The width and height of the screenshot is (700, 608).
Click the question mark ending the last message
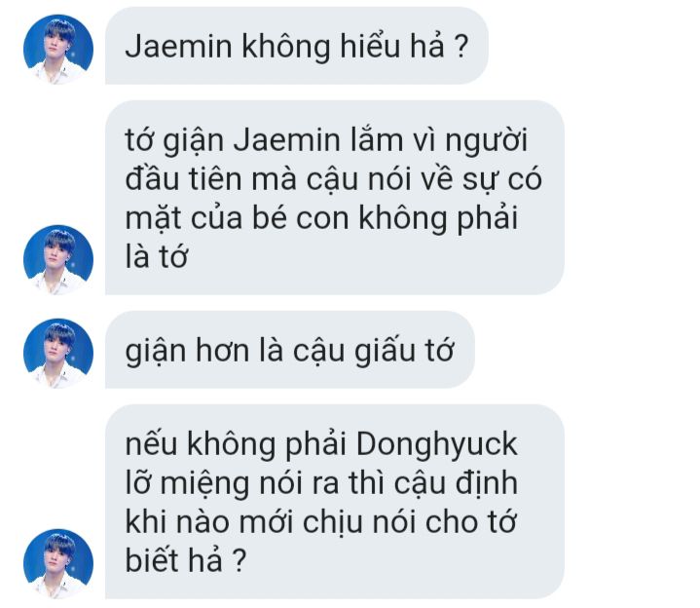point(240,560)
